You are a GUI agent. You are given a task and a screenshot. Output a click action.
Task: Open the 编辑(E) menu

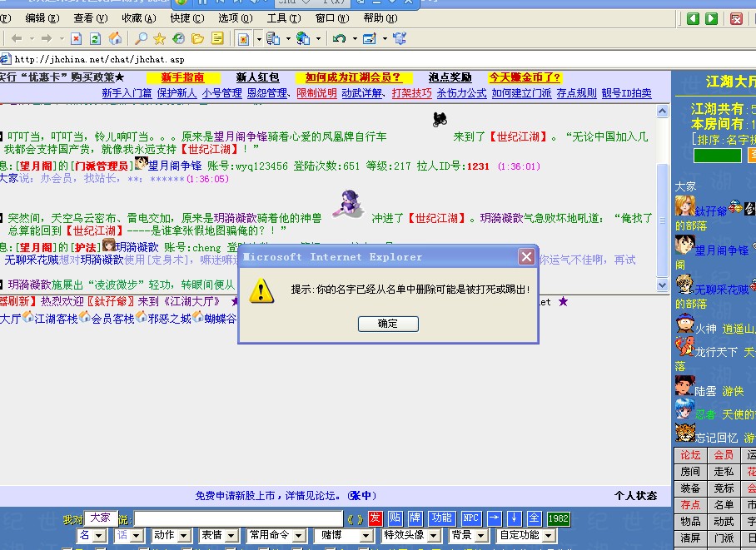point(42,18)
